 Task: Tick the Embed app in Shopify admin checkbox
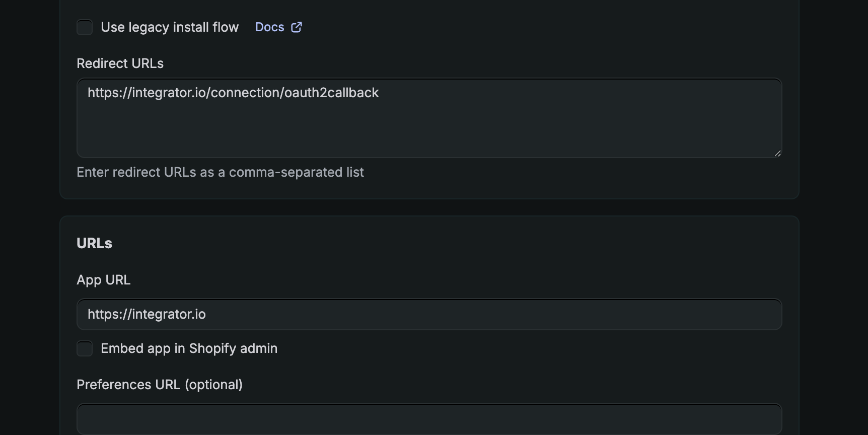coord(85,348)
